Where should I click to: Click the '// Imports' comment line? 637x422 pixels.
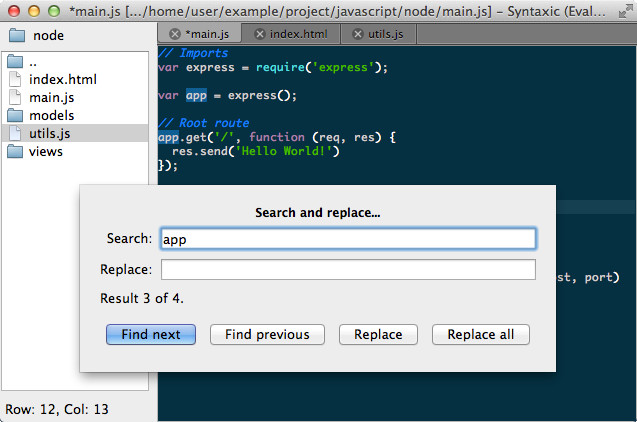(193, 53)
